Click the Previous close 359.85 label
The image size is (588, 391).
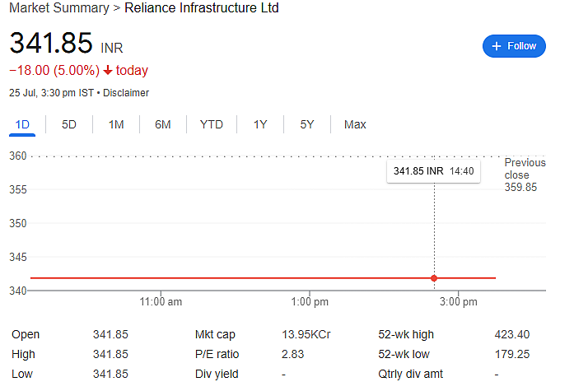525,175
